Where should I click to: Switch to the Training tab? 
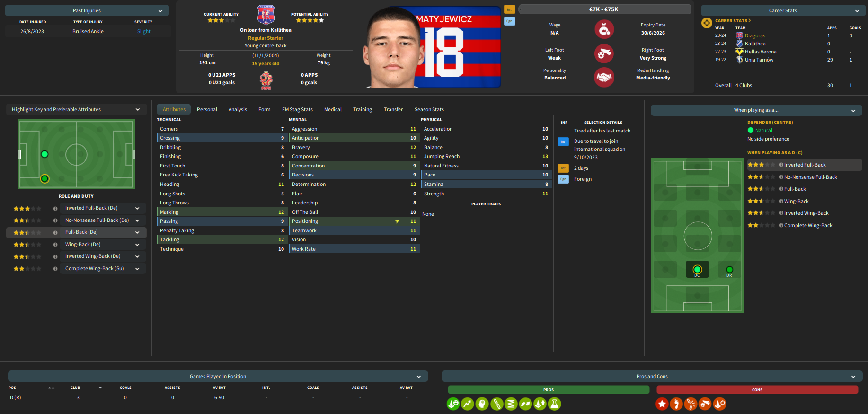(363, 109)
